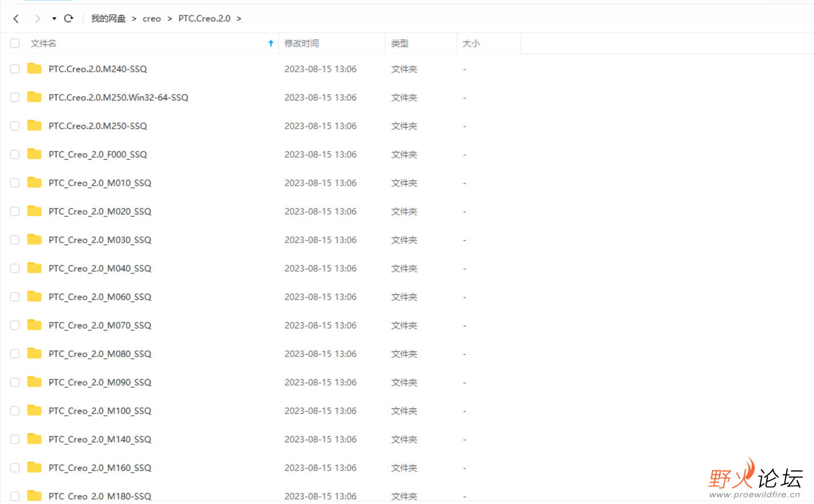Select folder name PTC_Creo_2.0_M070_SSQ

pyautogui.click(x=100, y=326)
